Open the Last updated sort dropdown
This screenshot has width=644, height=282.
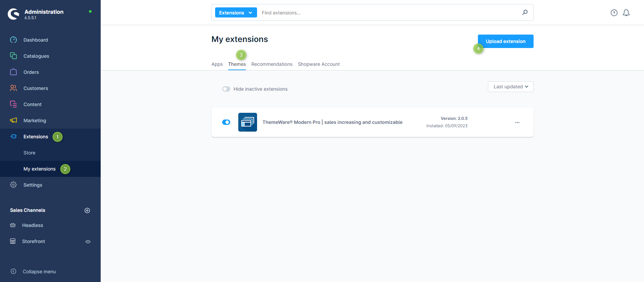[x=510, y=87]
